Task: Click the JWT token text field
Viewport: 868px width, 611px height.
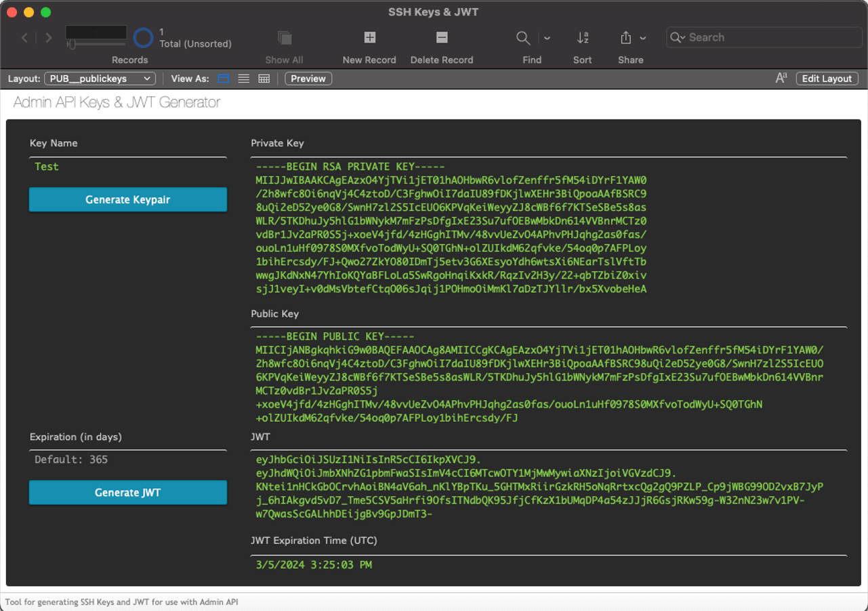Action: pyautogui.click(x=549, y=486)
